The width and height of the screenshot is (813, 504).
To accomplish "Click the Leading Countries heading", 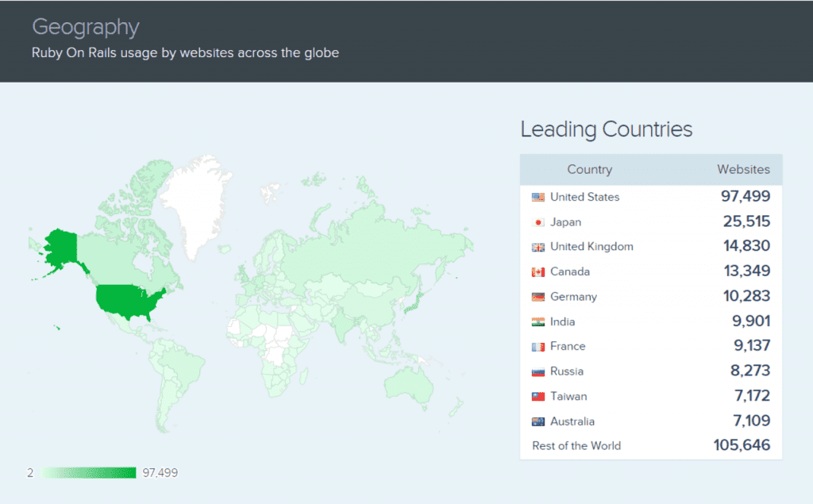I will coord(606,129).
